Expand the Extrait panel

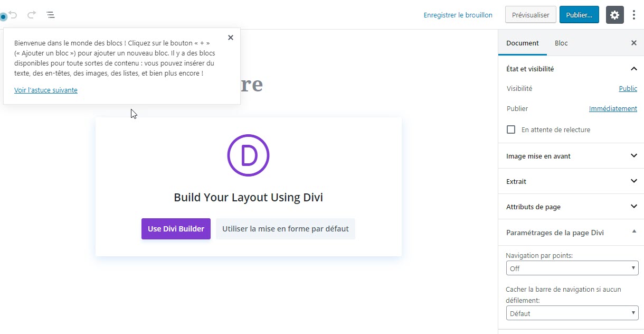point(634,181)
